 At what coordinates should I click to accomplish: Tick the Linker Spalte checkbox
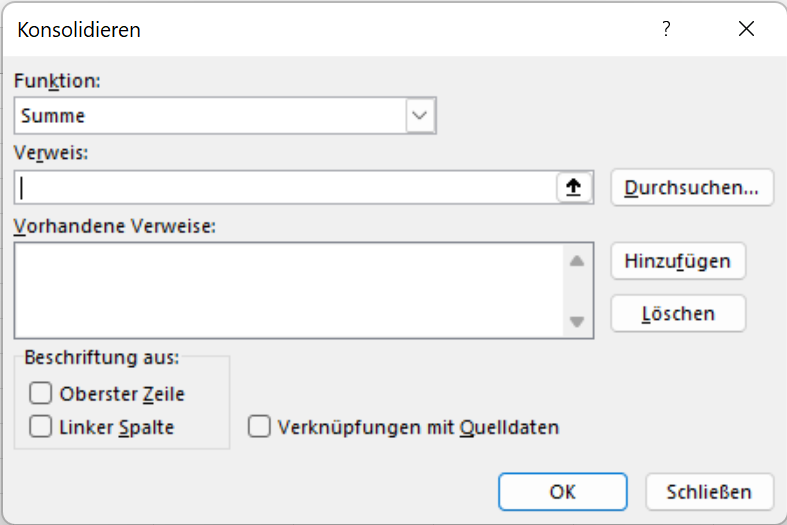(x=41, y=427)
